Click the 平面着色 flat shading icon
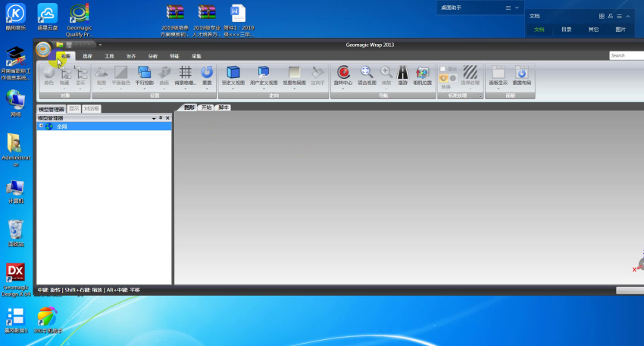This screenshot has width=644, height=346. tap(120, 73)
